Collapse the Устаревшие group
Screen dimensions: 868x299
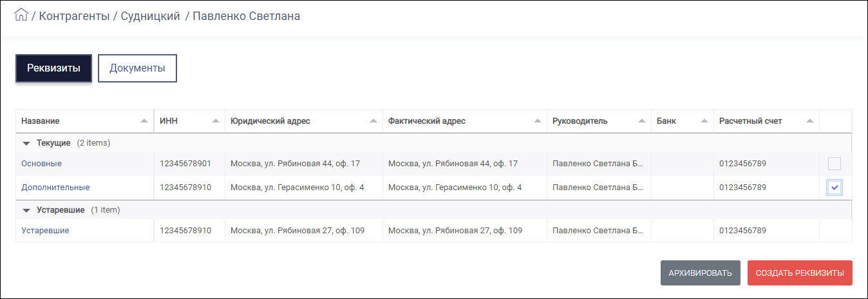(26, 210)
